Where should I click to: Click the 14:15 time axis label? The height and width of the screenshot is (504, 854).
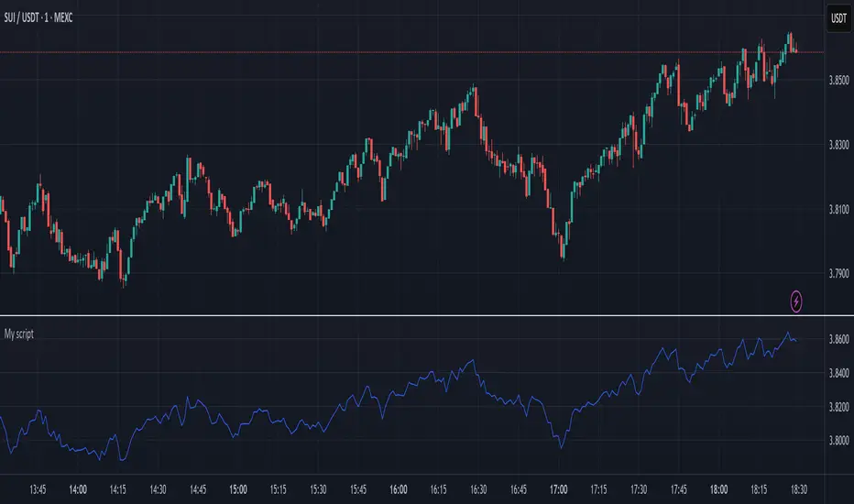click(117, 489)
